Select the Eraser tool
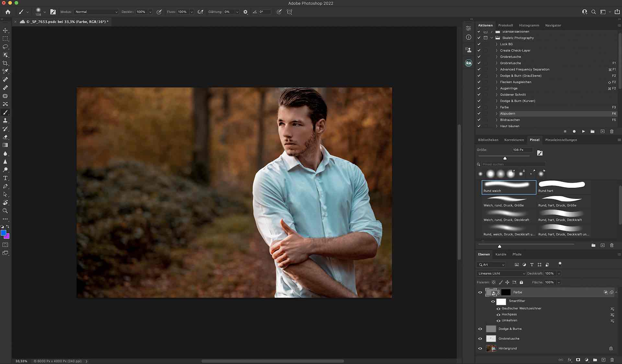 coord(5,137)
